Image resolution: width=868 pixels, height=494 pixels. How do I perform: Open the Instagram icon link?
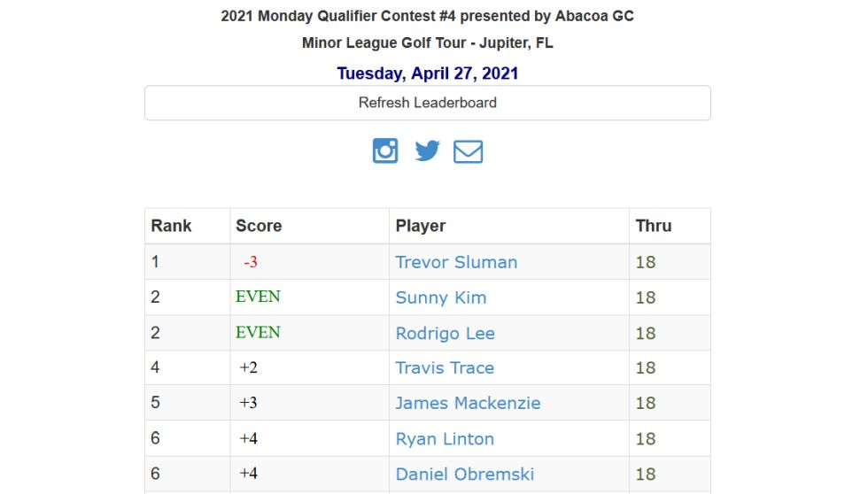385,151
